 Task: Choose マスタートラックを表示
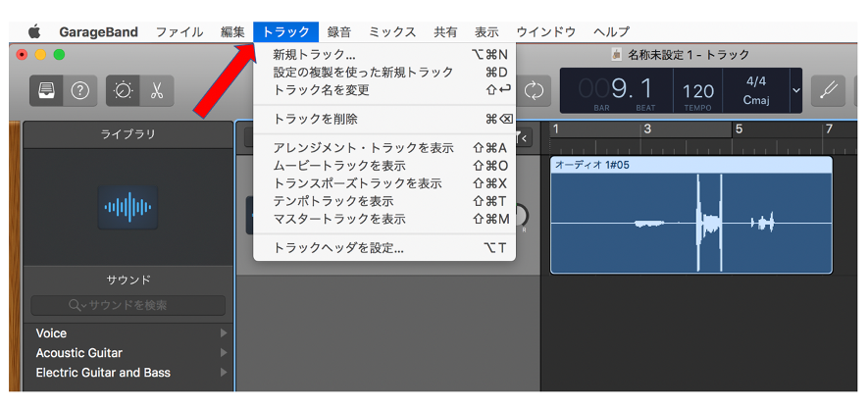click(x=384, y=219)
